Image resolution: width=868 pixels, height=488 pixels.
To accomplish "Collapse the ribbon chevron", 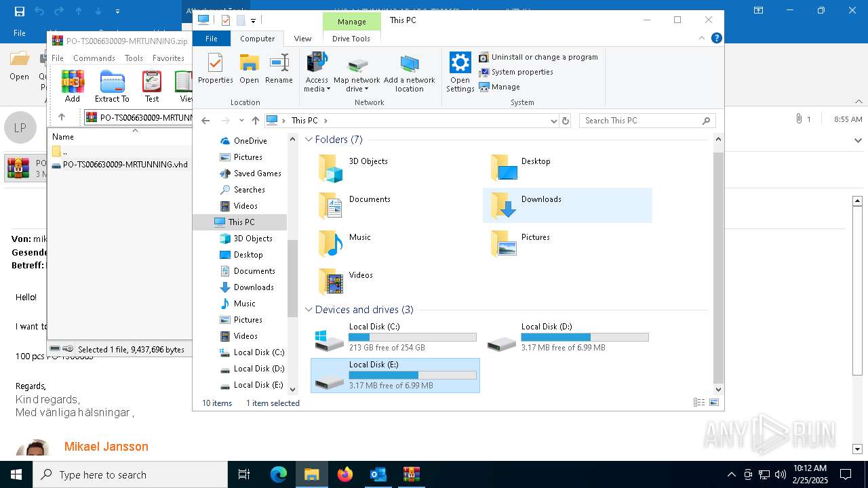I will pyautogui.click(x=703, y=39).
